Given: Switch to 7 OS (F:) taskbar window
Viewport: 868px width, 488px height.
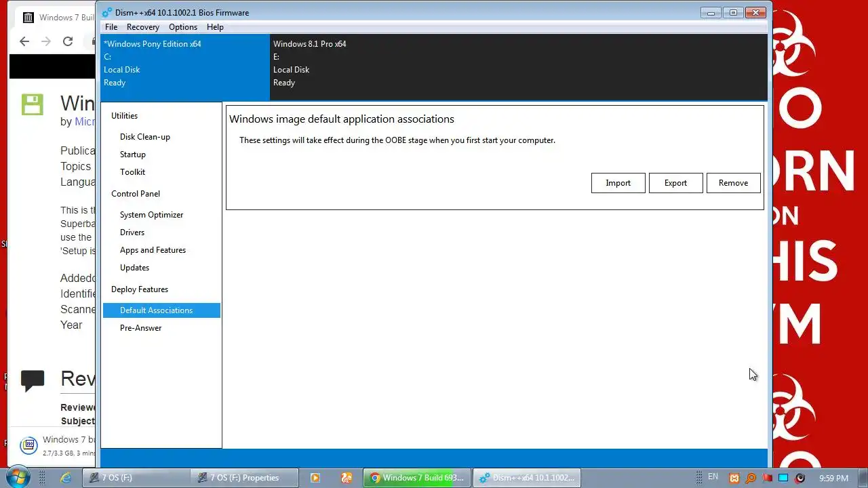Looking at the screenshot, I should coord(136,478).
